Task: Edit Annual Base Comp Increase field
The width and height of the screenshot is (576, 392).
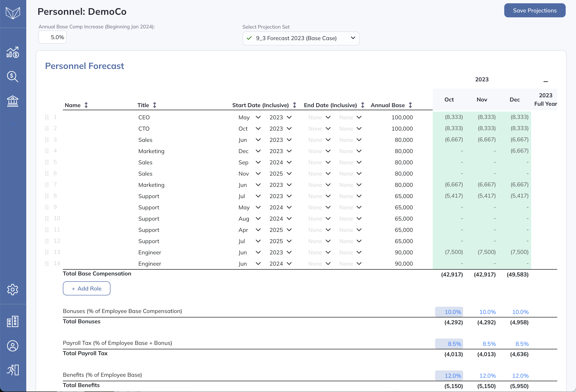Action: tap(53, 37)
